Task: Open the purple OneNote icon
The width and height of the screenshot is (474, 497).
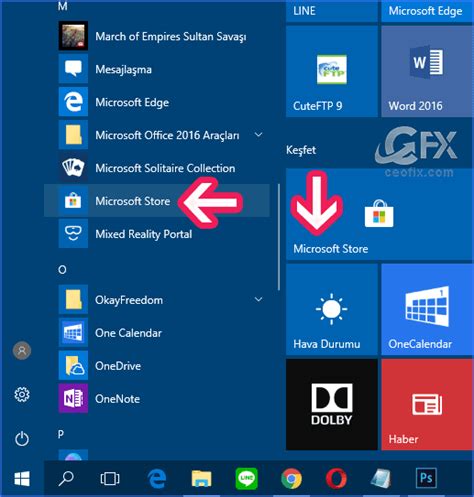Action: (73, 398)
